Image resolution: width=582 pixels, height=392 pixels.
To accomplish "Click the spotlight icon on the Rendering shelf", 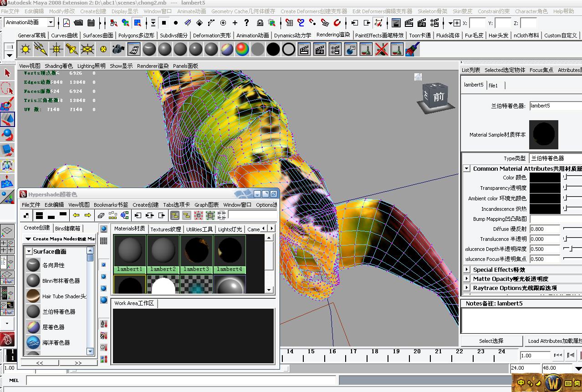I will pos(71,49).
